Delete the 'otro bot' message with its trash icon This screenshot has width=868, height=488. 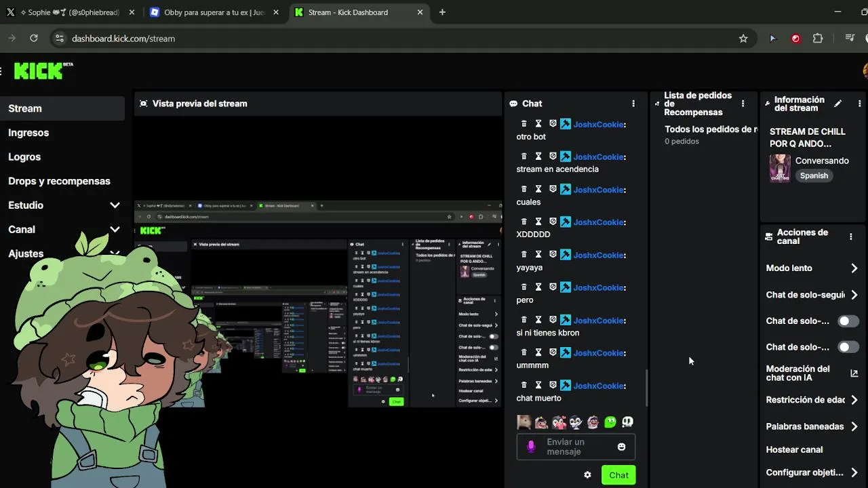[524, 124]
